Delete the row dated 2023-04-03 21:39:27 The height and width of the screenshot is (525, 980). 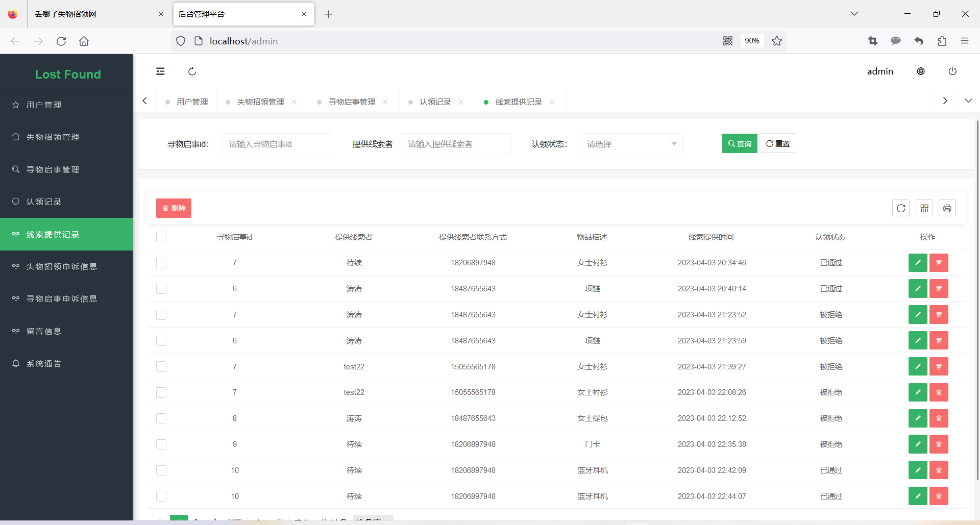[939, 366]
